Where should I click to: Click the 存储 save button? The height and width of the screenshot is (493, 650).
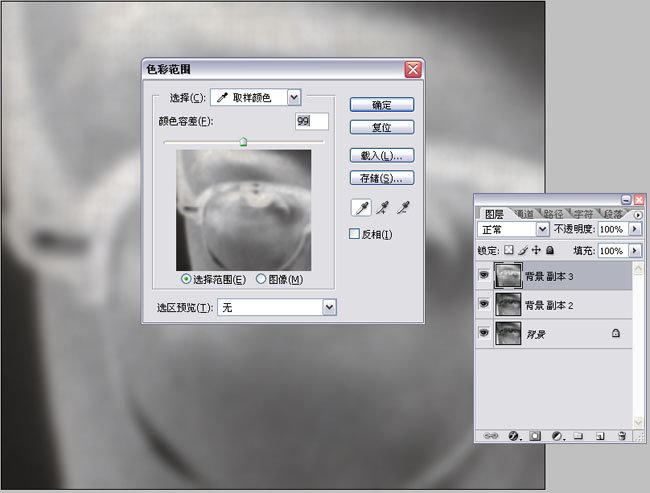click(382, 178)
